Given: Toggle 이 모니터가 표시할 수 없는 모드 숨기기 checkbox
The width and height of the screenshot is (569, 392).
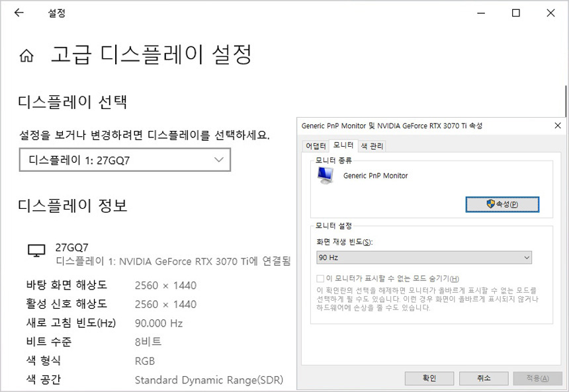Looking at the screenshot, I should [x=321, y=278].
